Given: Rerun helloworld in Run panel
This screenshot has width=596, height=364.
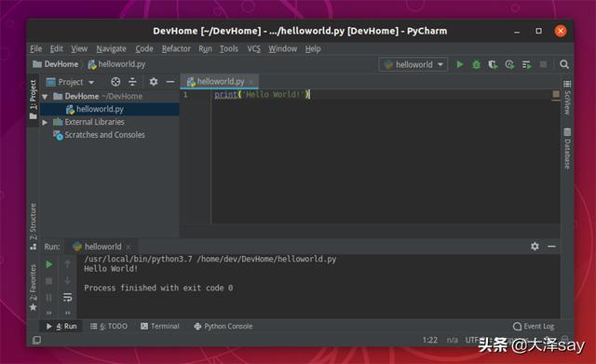Looking at the screenshot, I should click(49, 264).
